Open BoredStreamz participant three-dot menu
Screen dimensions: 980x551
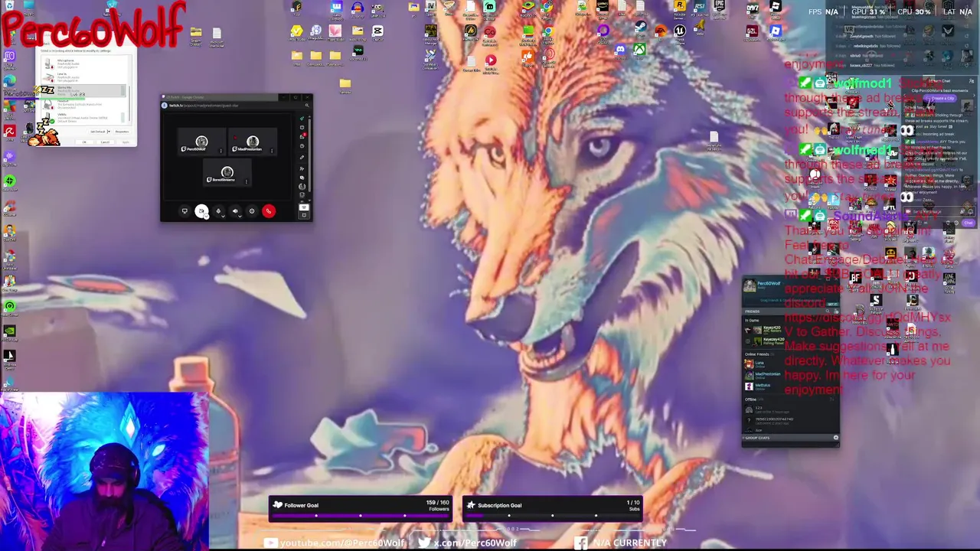click(x=247, y=181)
